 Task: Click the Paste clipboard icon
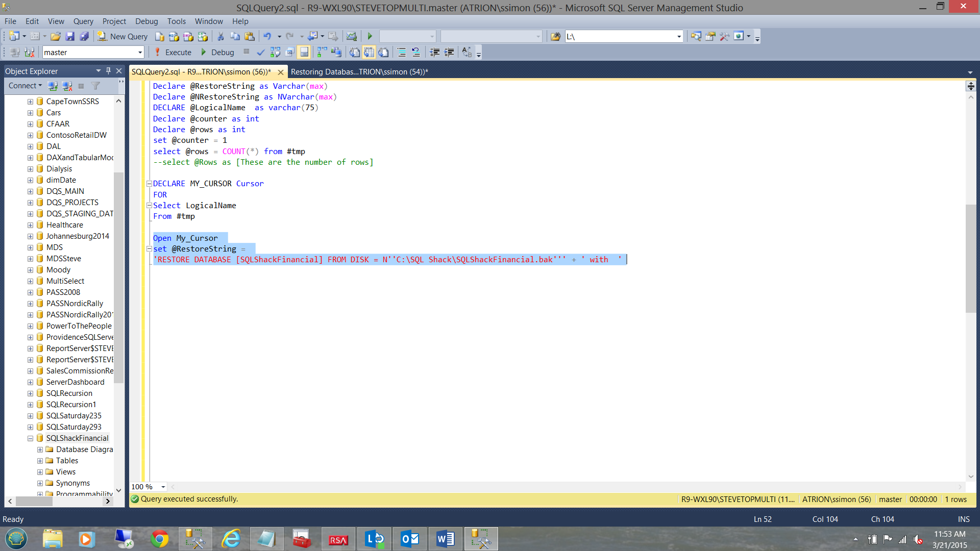pyautogui.click(x=250, y=37)
